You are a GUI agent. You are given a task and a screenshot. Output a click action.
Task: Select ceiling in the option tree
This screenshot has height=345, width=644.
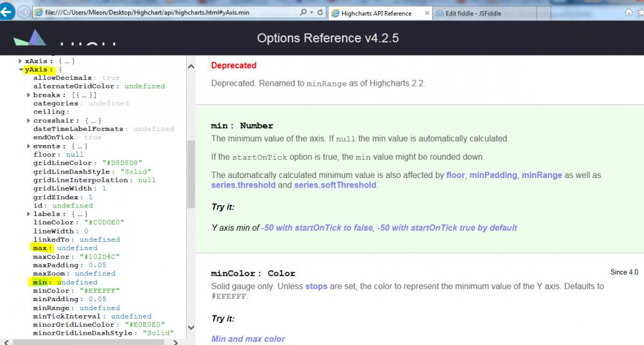pos(49,112)
